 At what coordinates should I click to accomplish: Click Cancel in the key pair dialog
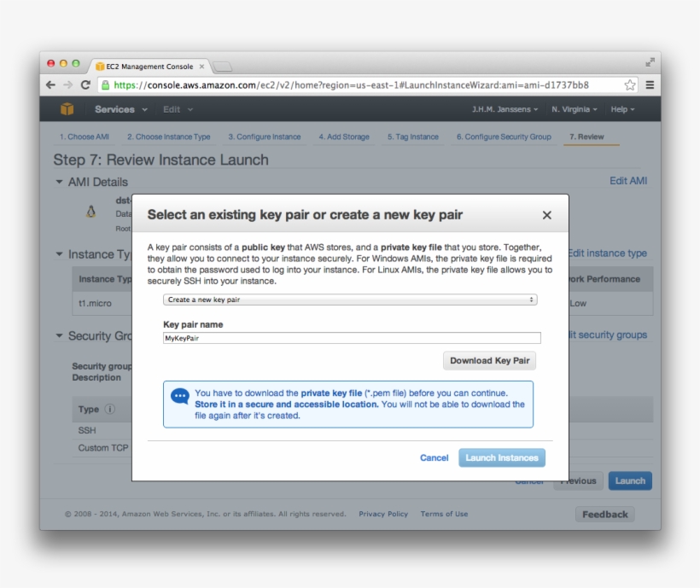tap(434, 457)
